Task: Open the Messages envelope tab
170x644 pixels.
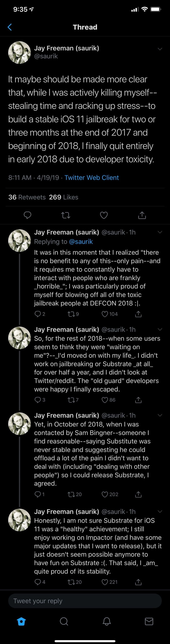Action: pos(149,621)
